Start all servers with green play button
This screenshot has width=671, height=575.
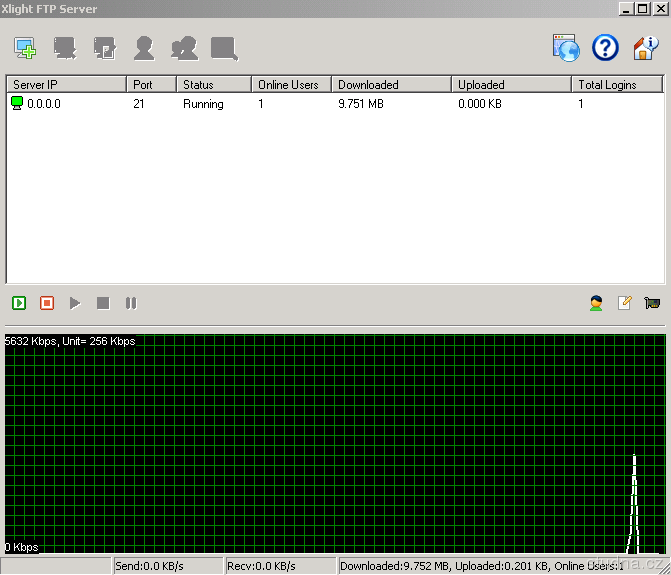(19, 303)
